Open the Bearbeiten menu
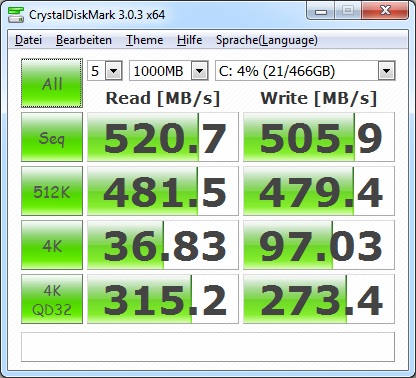 [84, 40]
